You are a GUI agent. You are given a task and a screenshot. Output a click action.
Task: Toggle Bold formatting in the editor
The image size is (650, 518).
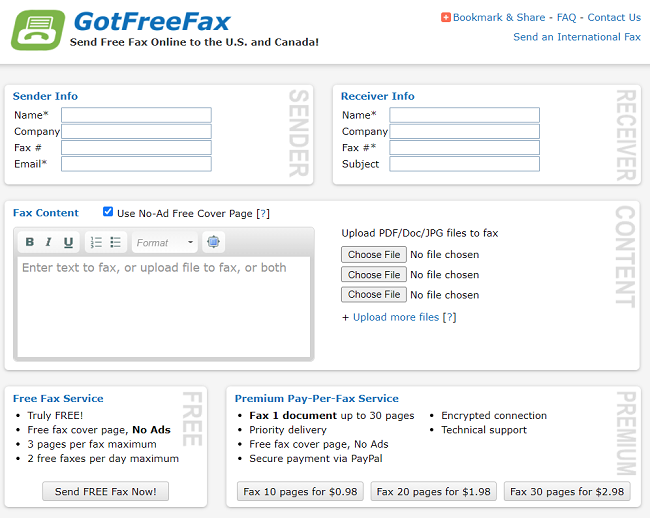(29, 242)
